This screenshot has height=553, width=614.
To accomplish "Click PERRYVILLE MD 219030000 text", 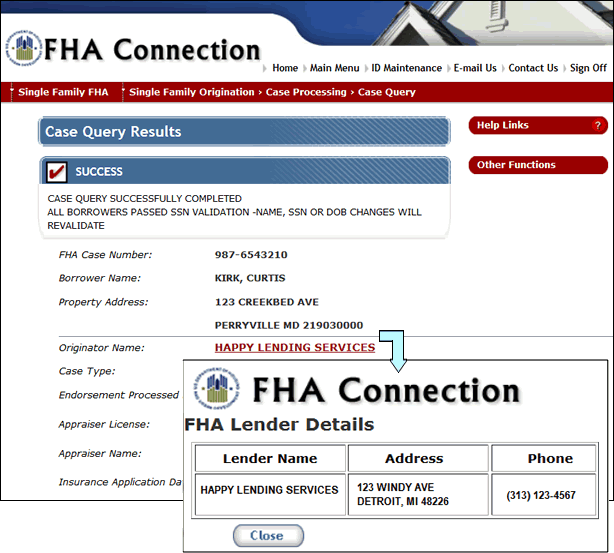I will pyautogui.click(x=289, y=325).
